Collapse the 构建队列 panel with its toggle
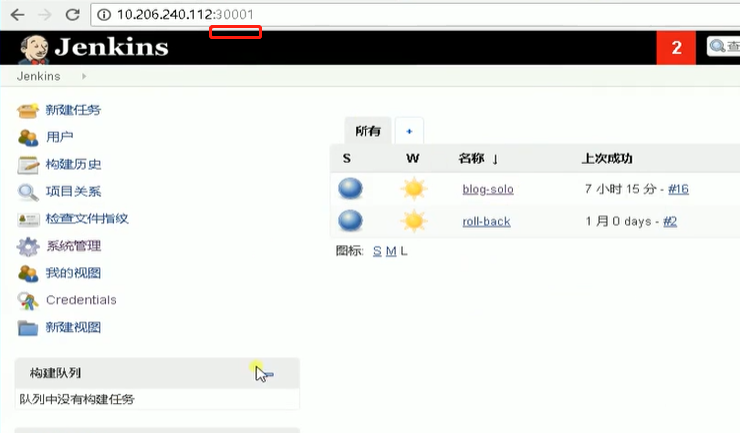740x433 pixels. click(268, 374)
